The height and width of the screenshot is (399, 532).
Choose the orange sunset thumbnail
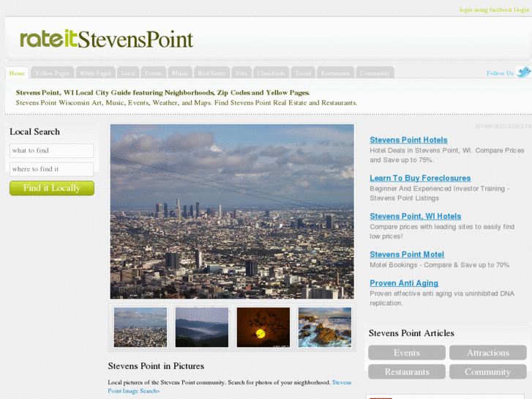[263, 327]
